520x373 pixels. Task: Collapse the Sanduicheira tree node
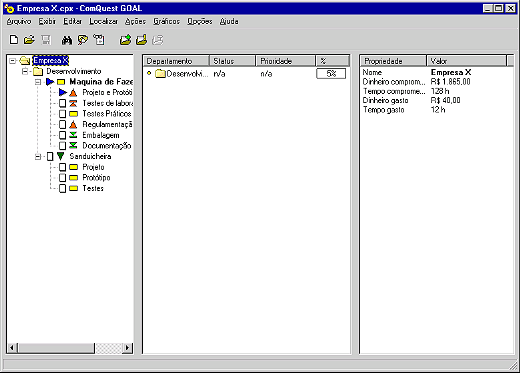[x=38, y=156]
